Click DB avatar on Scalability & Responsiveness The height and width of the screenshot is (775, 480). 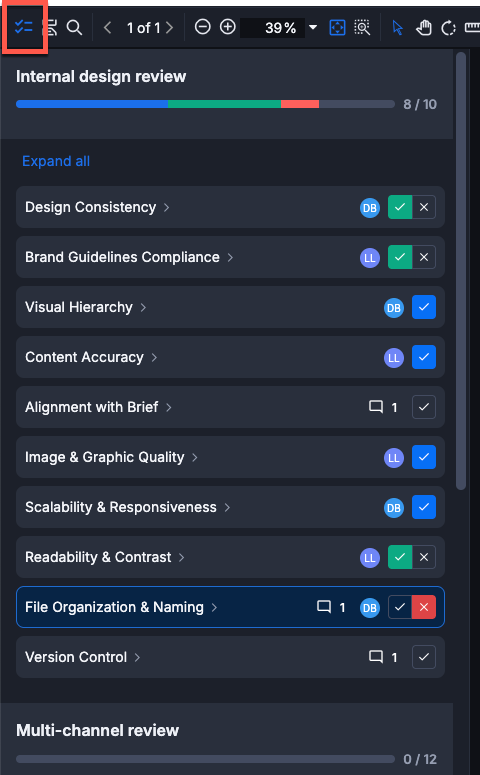tap(394, 508)
